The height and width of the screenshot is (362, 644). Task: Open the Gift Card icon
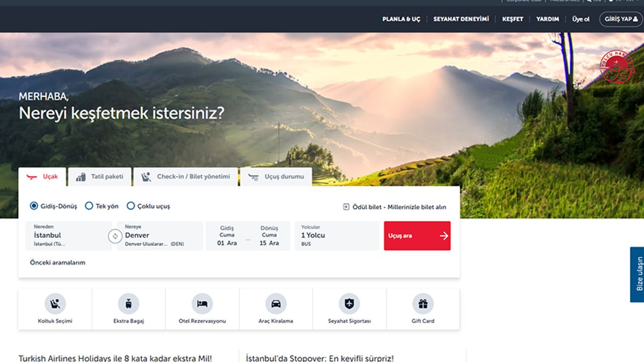423,304
